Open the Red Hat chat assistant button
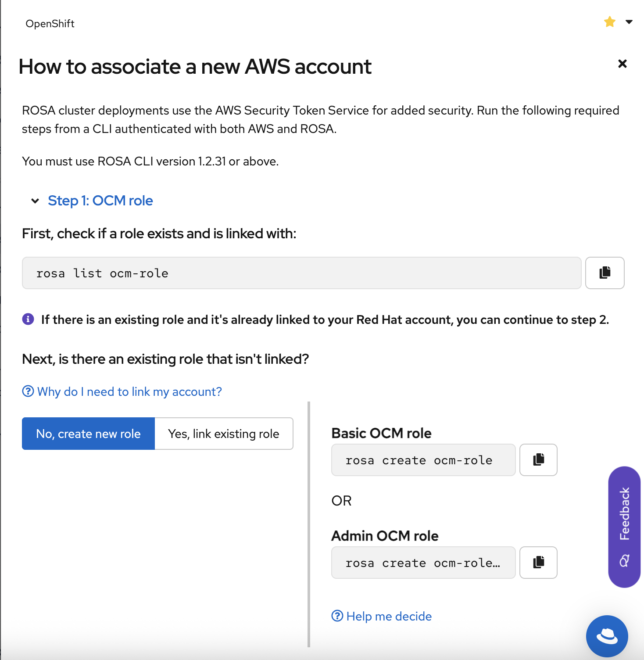The width and height of the screenshot is (644, 660). pyautogui.click(x=607, y=636)
